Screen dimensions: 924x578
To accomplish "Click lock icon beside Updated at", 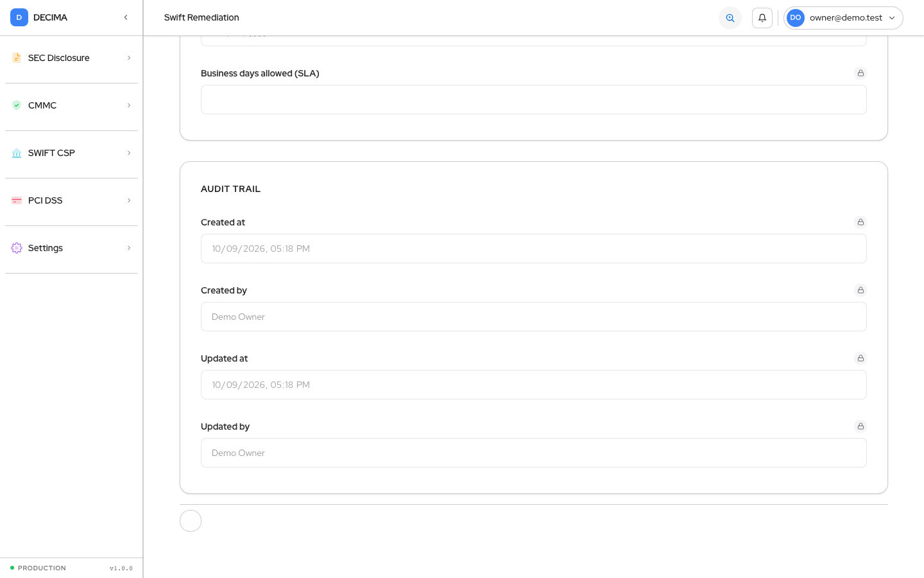I will click(860, 358).
